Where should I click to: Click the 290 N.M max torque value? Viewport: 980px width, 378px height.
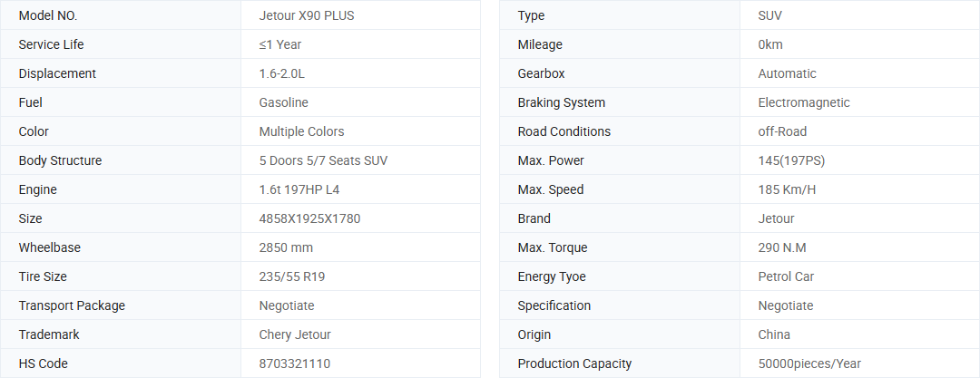click(782, 247)
